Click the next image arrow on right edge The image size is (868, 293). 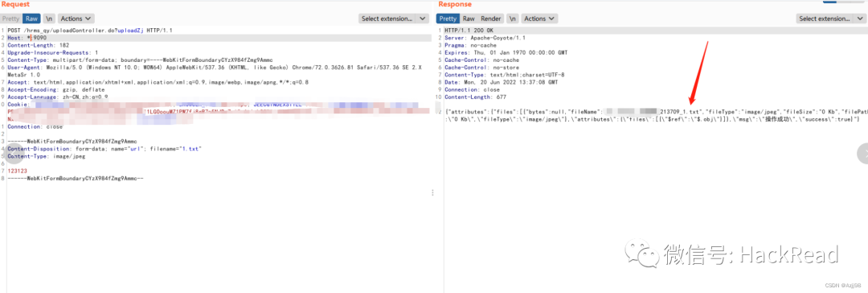click(862, 154)
